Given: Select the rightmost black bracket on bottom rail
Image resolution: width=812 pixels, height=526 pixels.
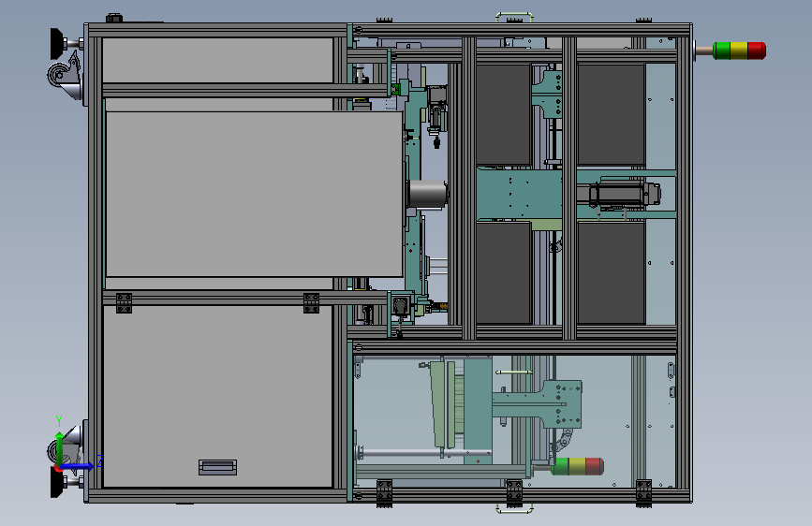Looking at the screenshot, I should pyautogui.click(x=643, y=492).
